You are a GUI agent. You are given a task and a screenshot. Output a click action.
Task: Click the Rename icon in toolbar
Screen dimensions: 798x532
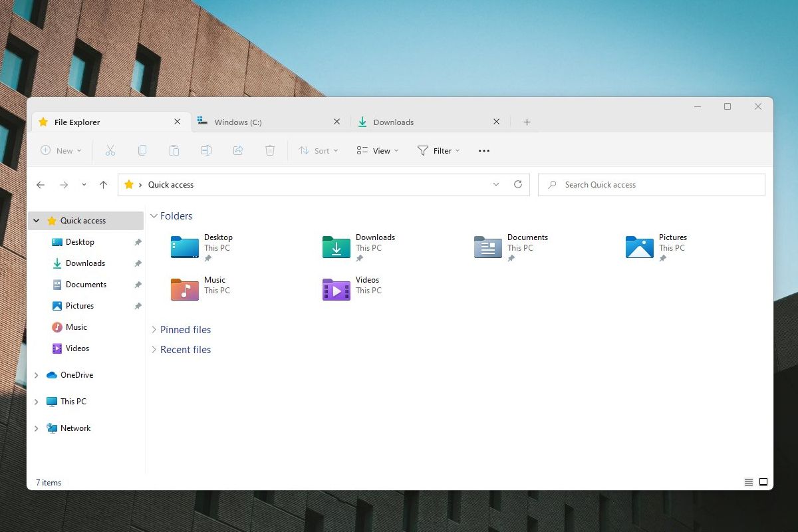[206, 151]
